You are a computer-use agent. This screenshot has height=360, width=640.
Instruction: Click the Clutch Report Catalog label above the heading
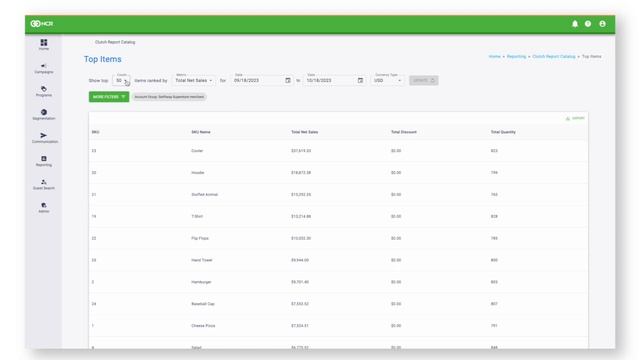coord(115,42)
